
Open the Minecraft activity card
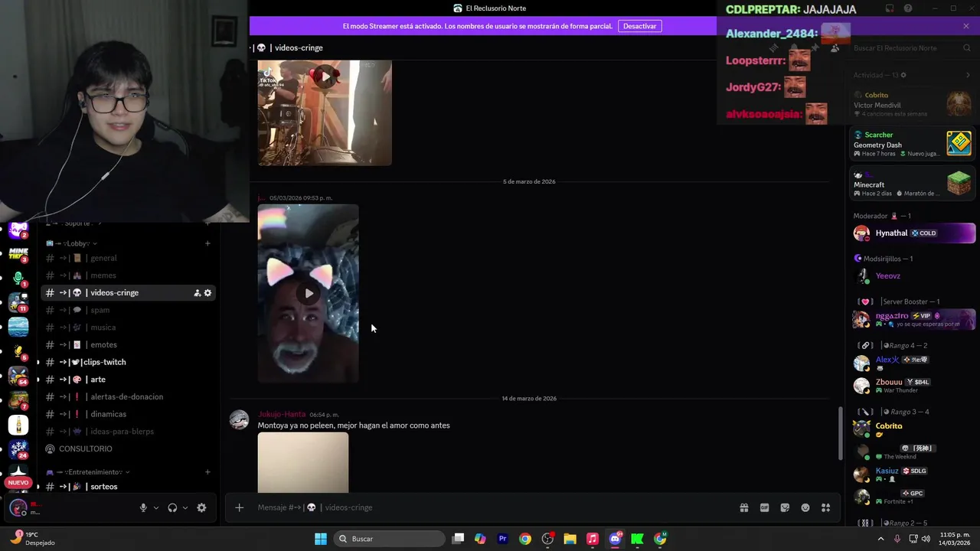click(913, 184)
